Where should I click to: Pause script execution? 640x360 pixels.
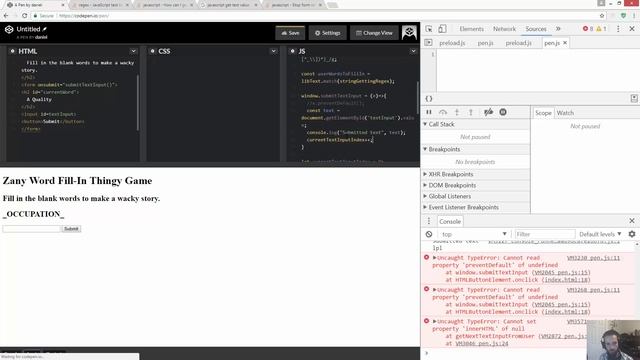click(429, 112)
